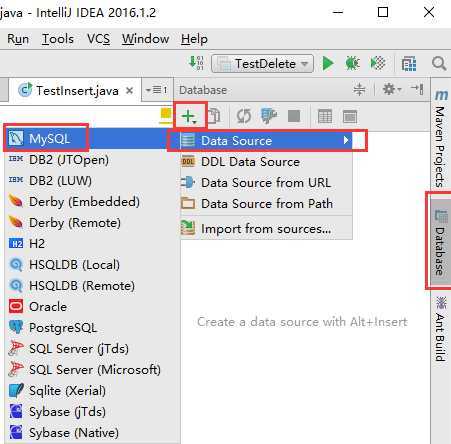Select DB2 (JTOpen) entry
This screenshot has height=444, width=451.
93,160
